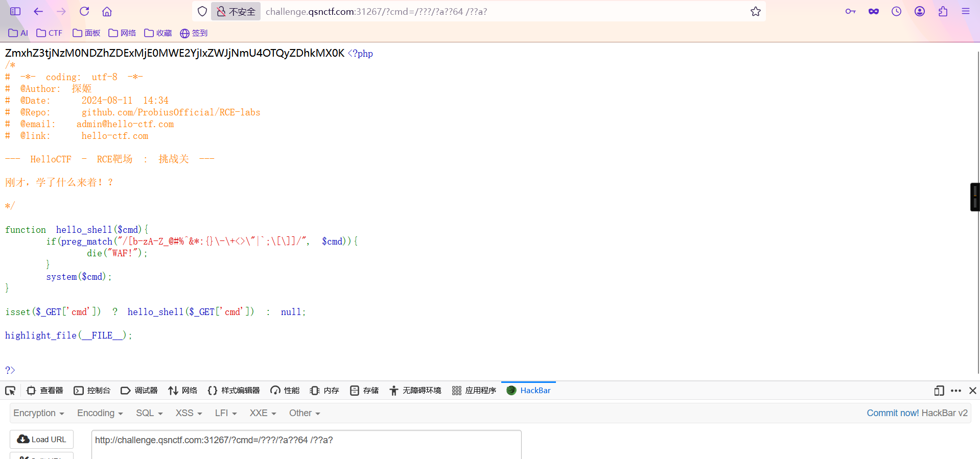Expand the XSS dropdown in HackBar
Image resolution: width=980 pixels, height=459 pixels.
[x=189, y=413]
